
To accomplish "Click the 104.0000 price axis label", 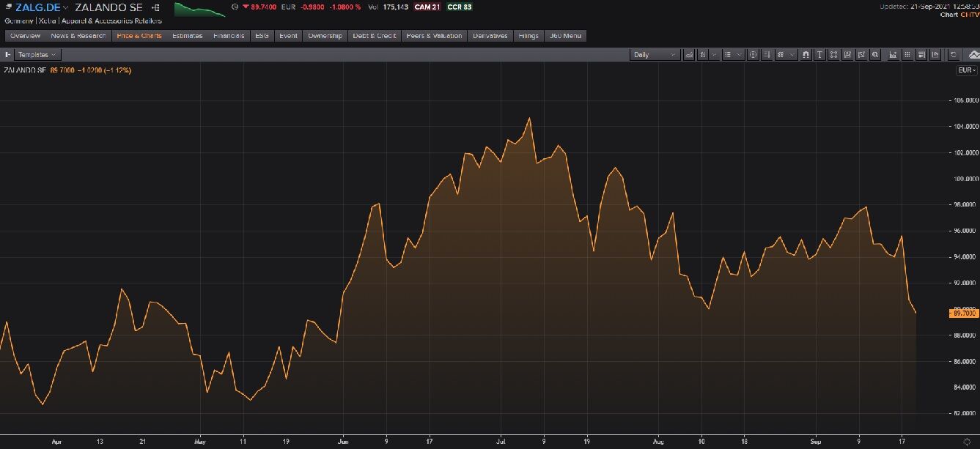I will click(965, 127).
